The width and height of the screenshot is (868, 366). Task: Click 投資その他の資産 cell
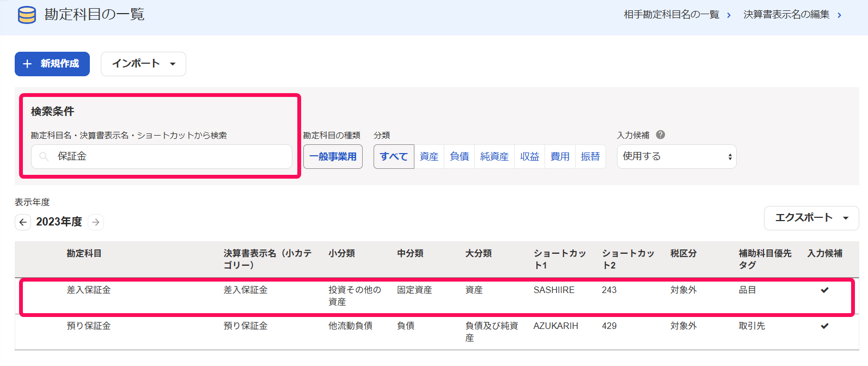coord(354,296)
